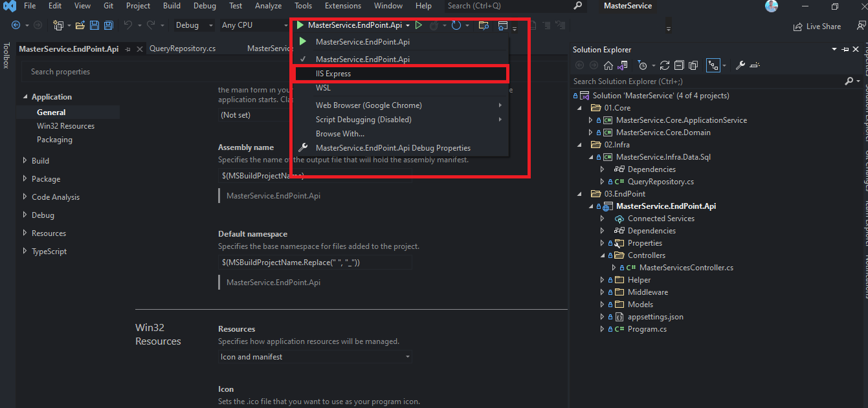Open the Toolbox side tab
This screenshot has width=868, height=408.
tap(6, 56)
